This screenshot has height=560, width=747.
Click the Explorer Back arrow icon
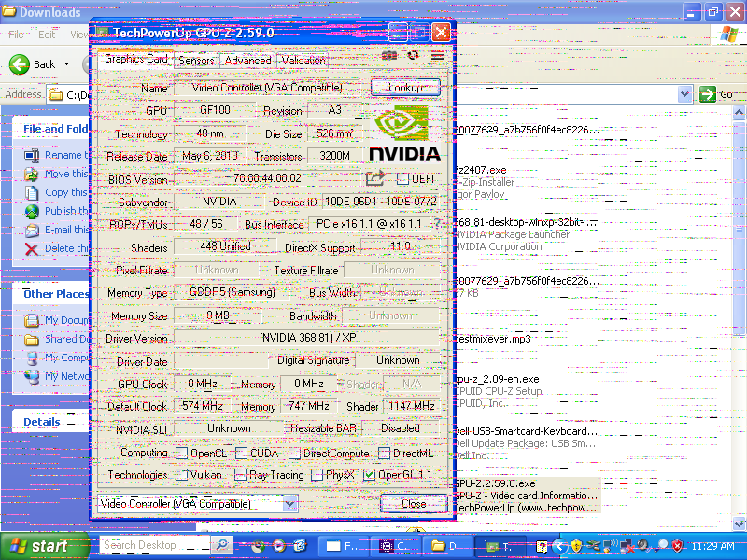click(x=20, y=64)
